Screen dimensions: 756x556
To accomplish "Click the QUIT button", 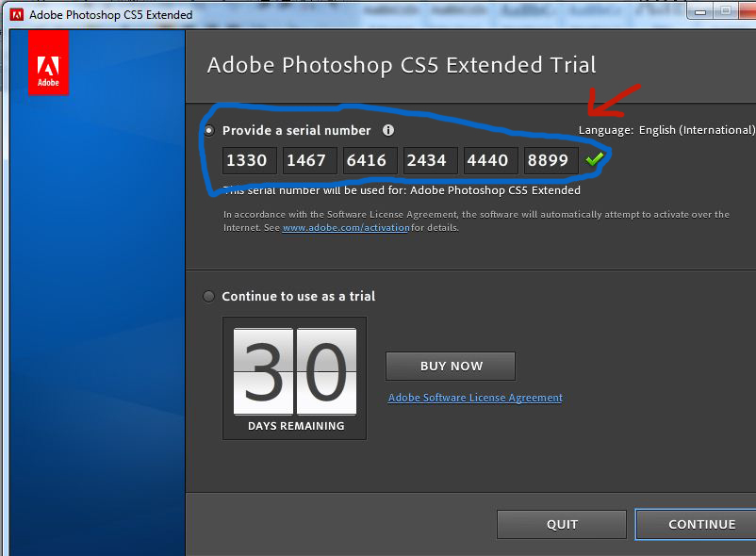I will (562, 524).
